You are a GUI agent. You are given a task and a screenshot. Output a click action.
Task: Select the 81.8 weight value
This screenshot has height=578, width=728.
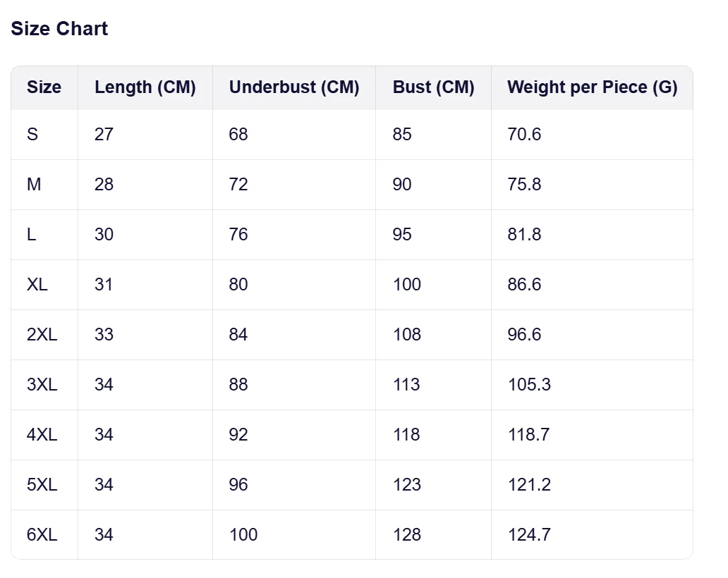click(524, 235)
